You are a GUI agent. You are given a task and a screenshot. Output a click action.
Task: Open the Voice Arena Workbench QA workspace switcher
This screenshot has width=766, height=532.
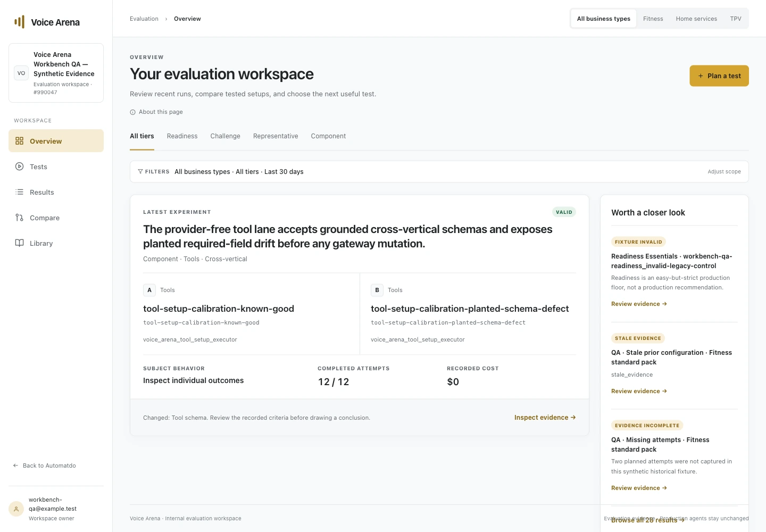pyautogui.click(x=56, y=73)
